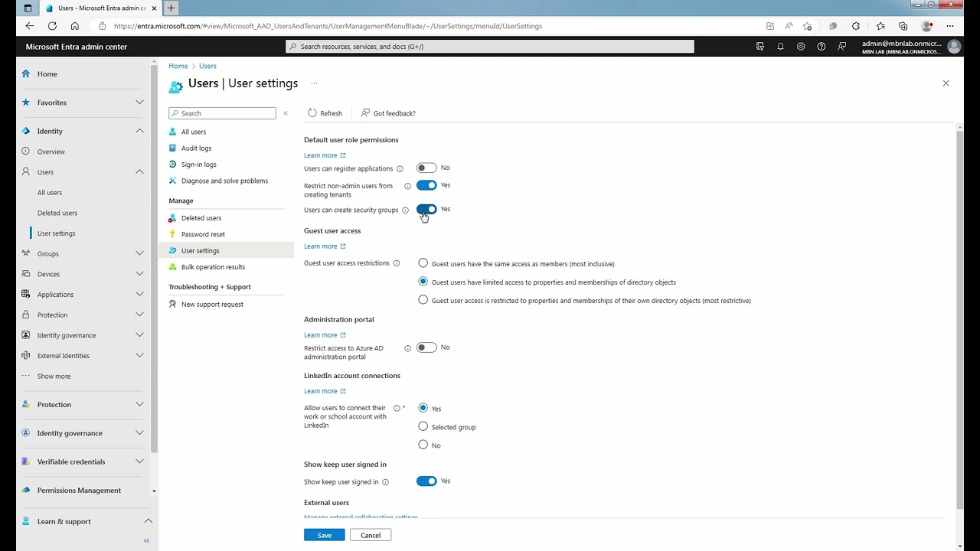Click the info icon beside Guest user access restrictions
The height and width of the screenshot is (551, 980).
tap(396, 263)
